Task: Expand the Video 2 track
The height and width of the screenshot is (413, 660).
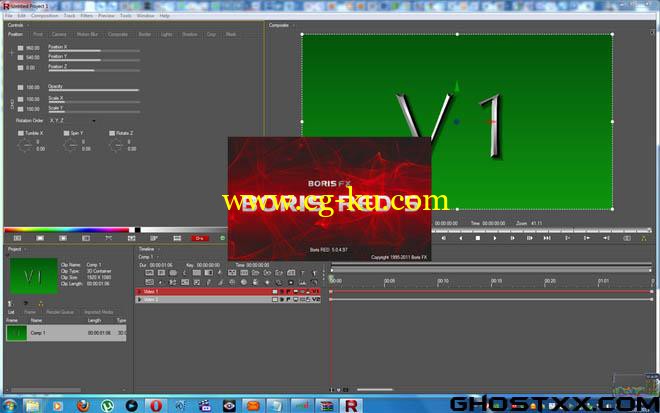Action: (139, 300)
